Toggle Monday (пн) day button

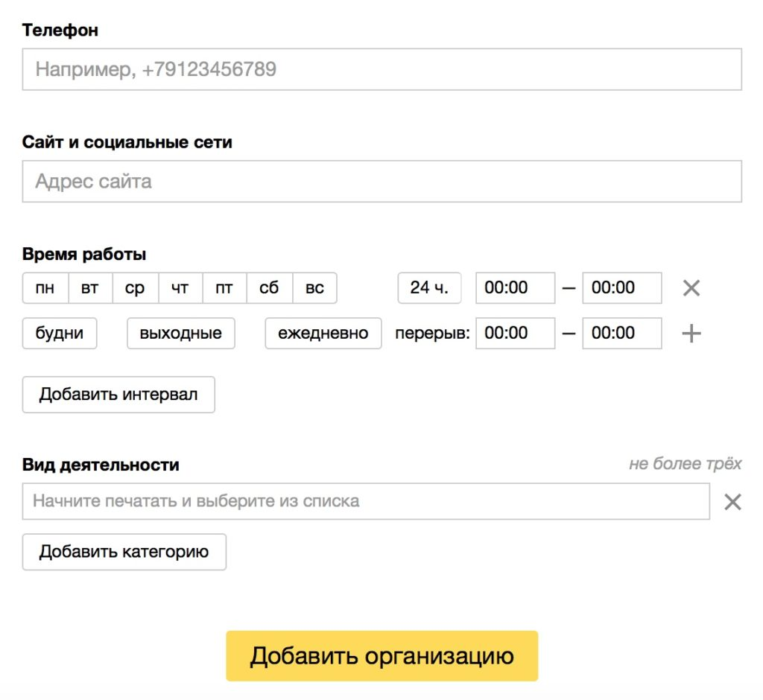point(45,288)
